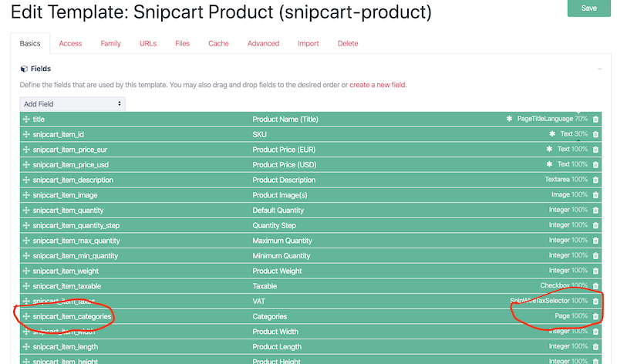617x364 pixels.
Task: Go to the Family tab
Action: (x=110, y=43)
